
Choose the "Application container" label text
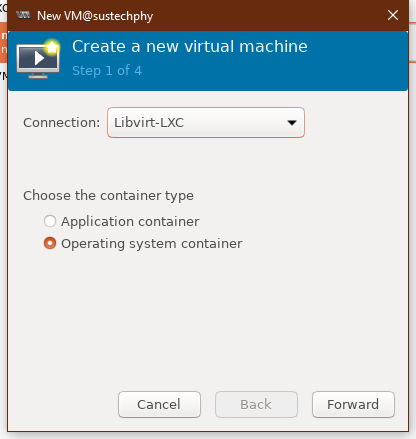click(x=130, y=222)
